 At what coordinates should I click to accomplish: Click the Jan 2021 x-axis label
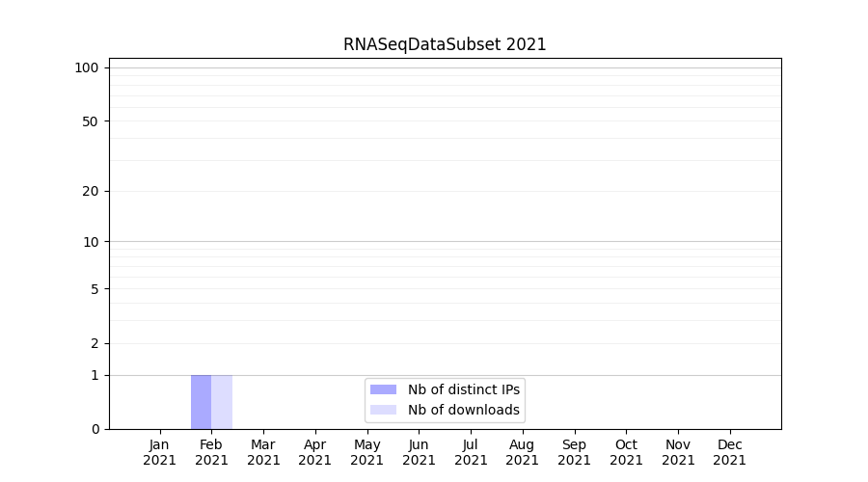click(159, 452)
